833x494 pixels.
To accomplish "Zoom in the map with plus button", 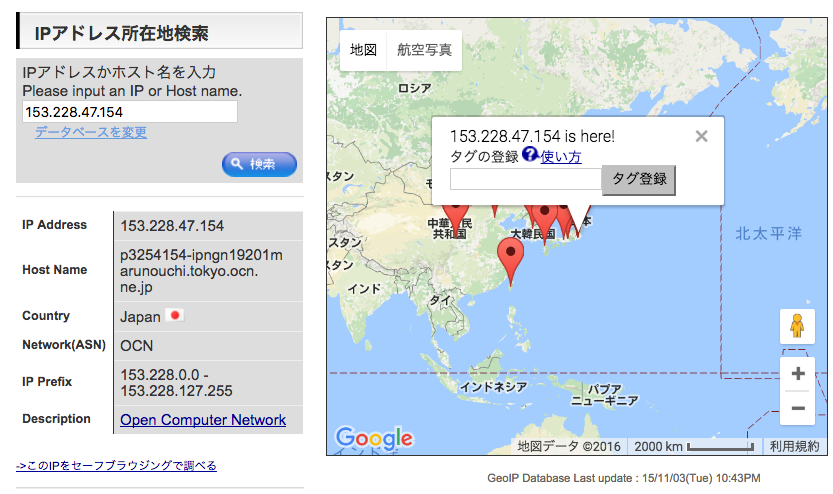I will 797,374.
